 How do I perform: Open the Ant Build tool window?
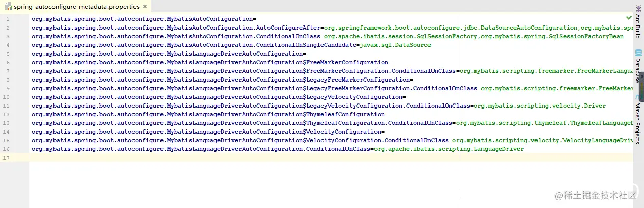click(638, 22)
